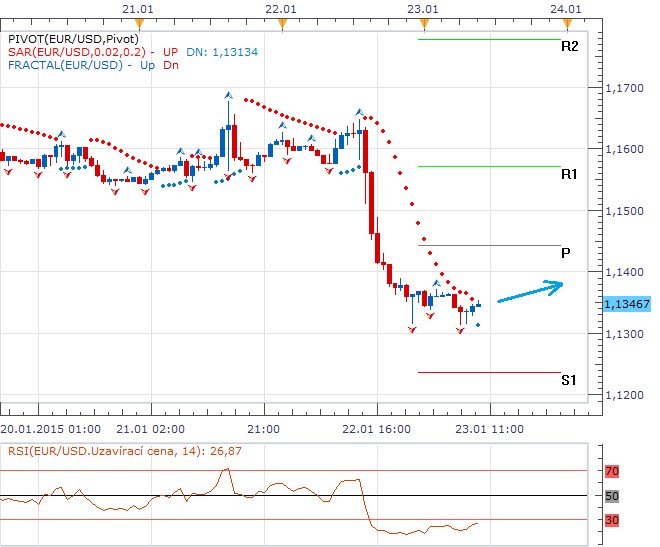Select the SAR(EUR/USD,0.02,0.2) indicator label
Screen dimensions: 660x547
[x=75, y=52]
